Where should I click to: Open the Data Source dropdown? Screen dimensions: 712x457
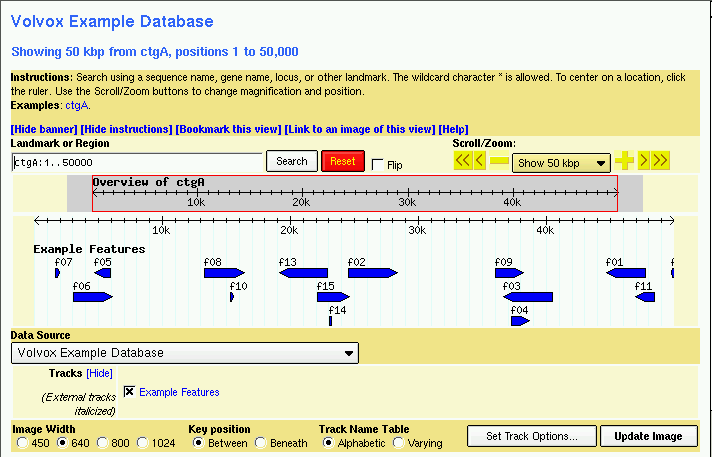click(185, 353)
